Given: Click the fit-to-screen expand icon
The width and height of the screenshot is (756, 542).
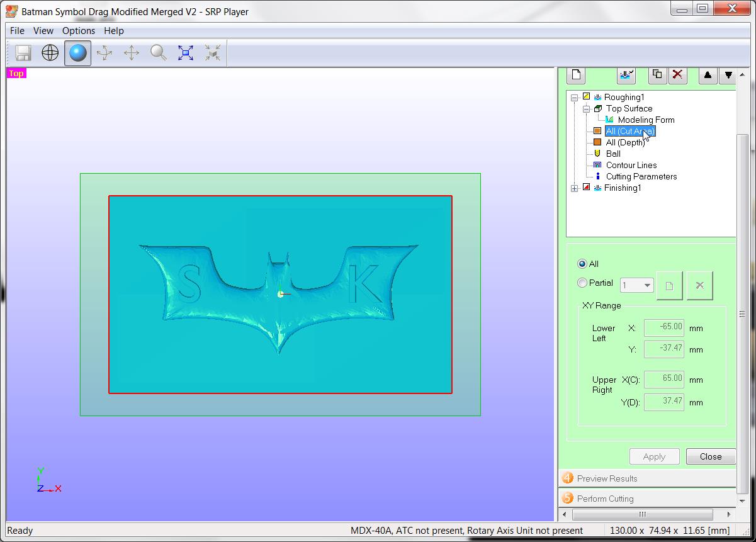Looking at the screenshot, I should tap(186, 53).
